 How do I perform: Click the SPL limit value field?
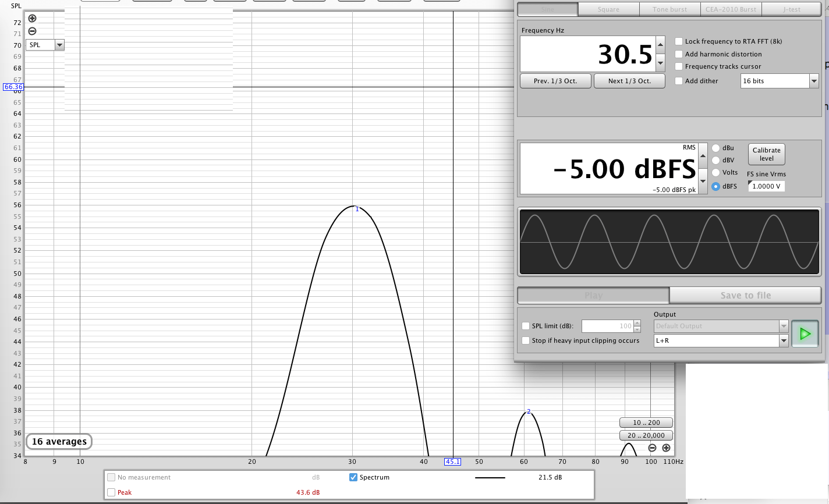[607, 326]
